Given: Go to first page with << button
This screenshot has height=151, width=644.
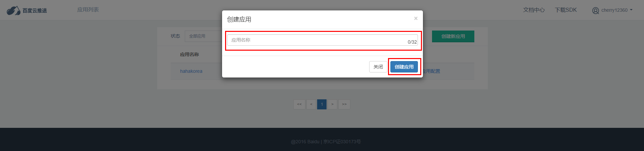Looking at the screenshot, I should tap(299, 104).
